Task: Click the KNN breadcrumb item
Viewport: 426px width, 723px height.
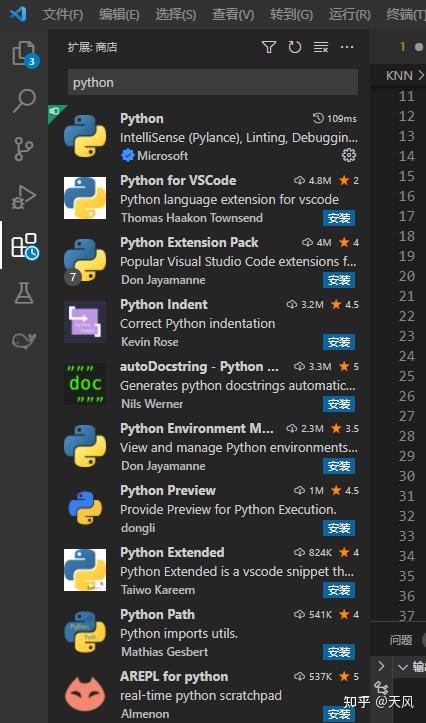Action: pyautogui.click(x=399, y=75)
